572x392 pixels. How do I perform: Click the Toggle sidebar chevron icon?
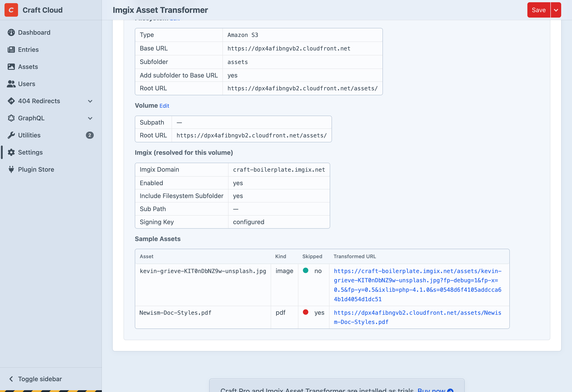11,379
